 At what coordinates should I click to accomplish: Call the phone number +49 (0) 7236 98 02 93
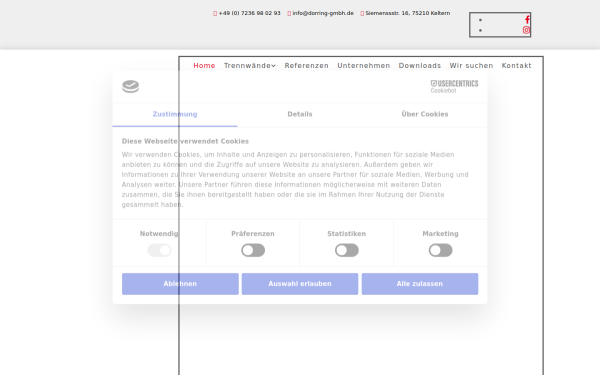tap(249, 13)
